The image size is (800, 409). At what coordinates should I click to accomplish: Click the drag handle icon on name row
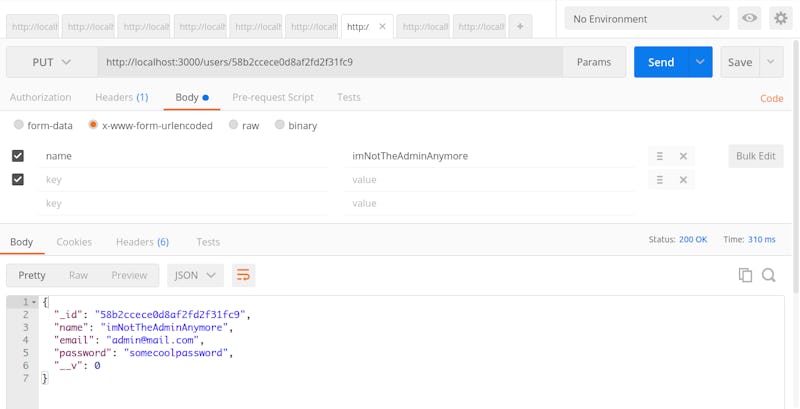[660, 156]
